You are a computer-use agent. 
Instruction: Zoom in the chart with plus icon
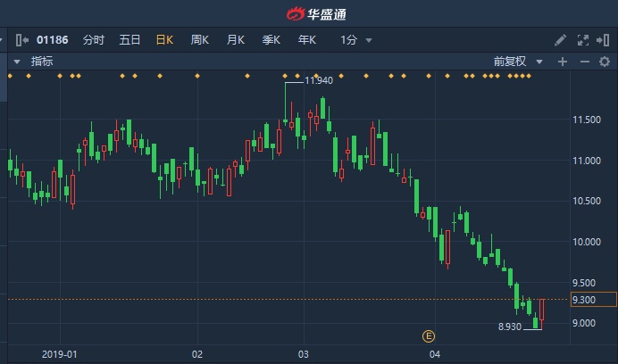click(x=563, y=62)
